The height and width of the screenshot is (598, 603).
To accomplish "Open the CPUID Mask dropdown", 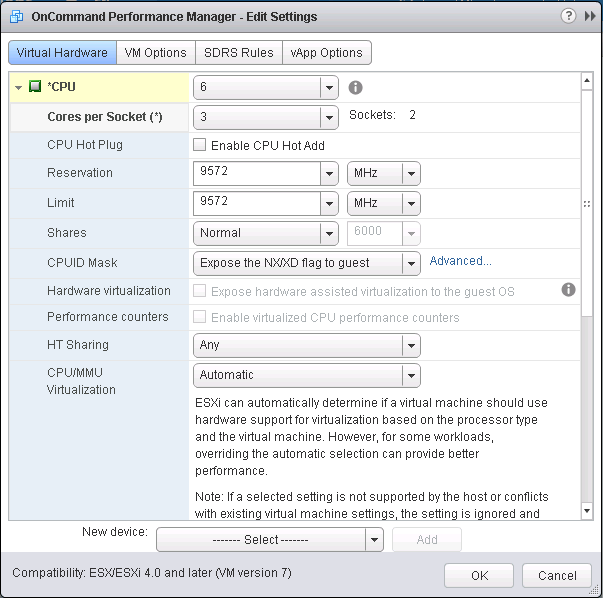I will coord(307,263).
